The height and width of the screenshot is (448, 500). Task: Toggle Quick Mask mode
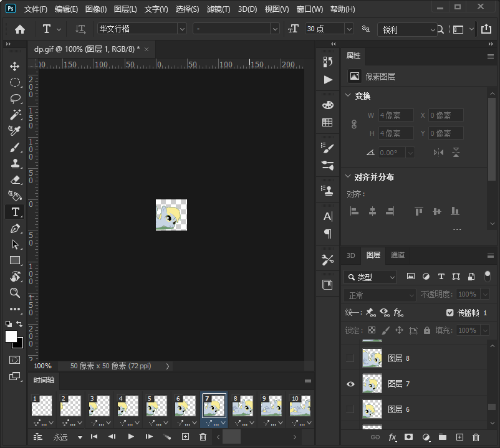(x=15, y=360)
